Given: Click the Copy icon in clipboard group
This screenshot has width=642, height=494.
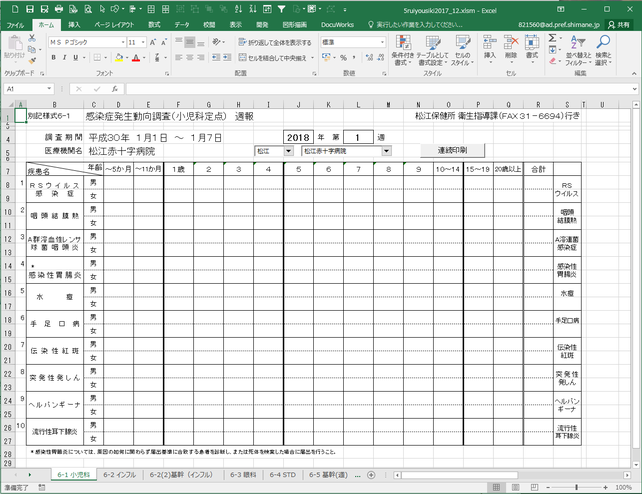Looking at the screenshot, I should tap(32, 50).
